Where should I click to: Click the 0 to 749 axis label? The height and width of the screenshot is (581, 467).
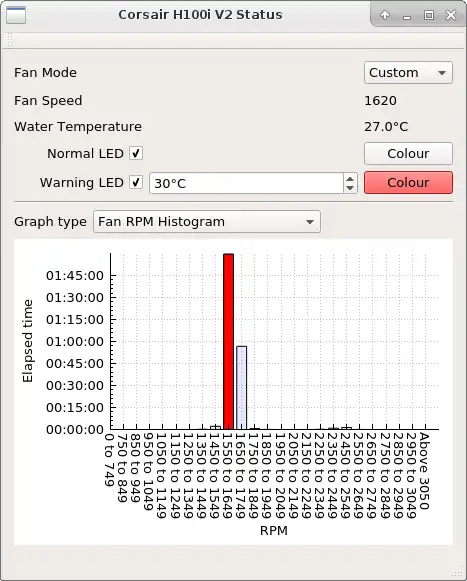(x=109, y=459)
